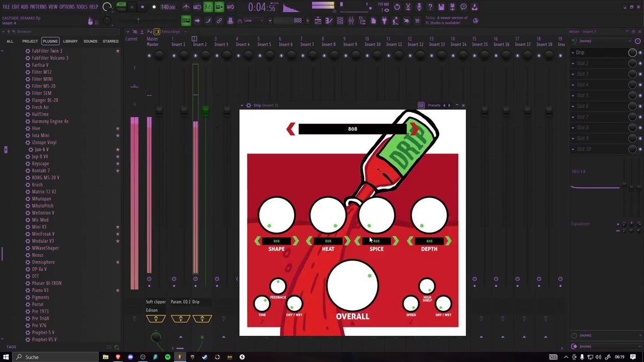Click the help question mark icon
The image size is (644, 362).
point(430,7)
